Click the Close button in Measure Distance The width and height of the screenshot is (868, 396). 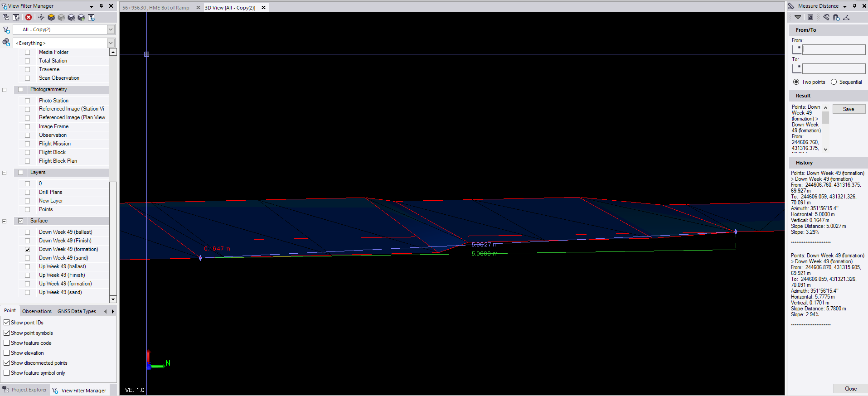tap(850, 389)
